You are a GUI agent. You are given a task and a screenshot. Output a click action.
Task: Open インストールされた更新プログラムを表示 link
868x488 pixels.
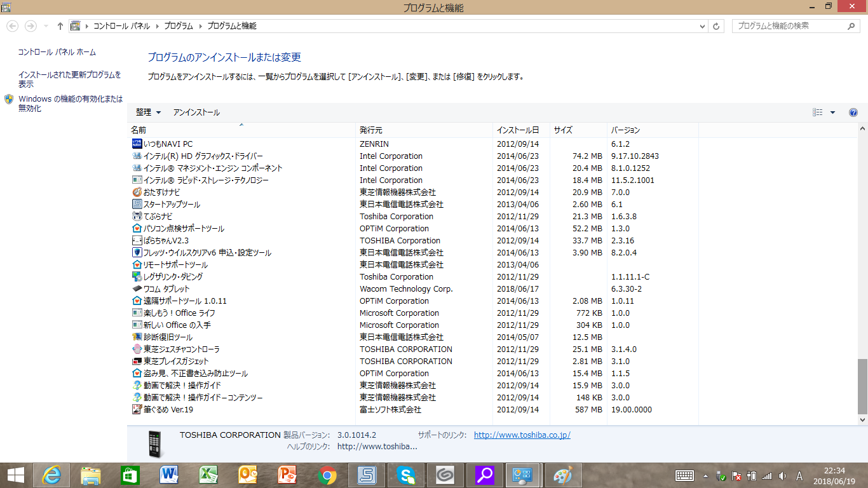coord(69,79)
